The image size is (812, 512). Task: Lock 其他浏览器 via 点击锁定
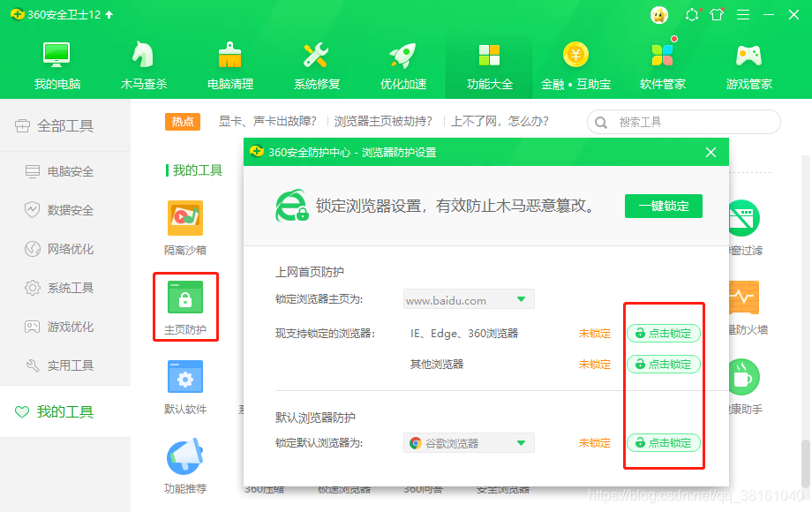coord(664,365)
